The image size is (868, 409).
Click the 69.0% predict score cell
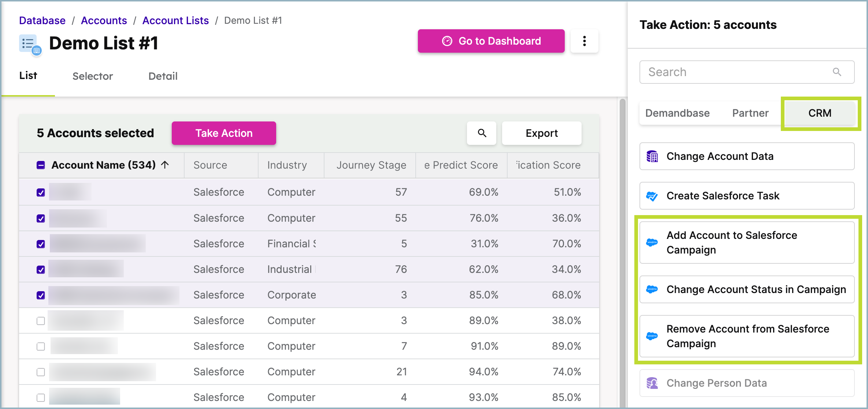(x=483, y=192)
